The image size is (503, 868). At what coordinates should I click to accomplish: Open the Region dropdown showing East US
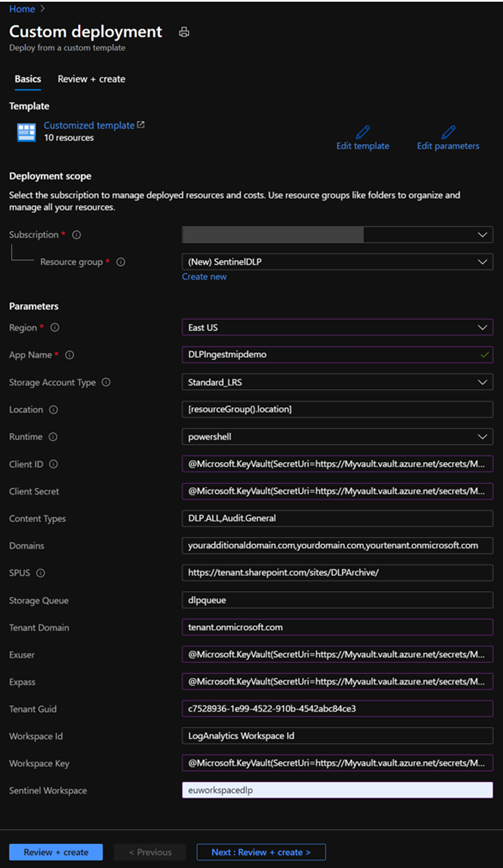point(337,328)
